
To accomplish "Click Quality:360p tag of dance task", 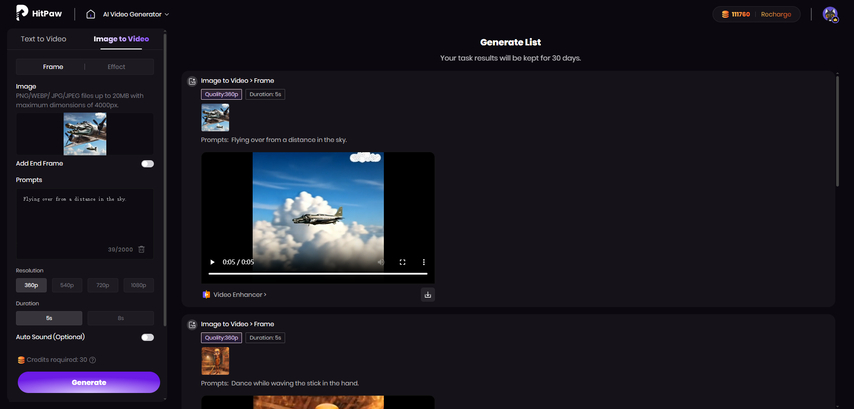I will pos(222,338).
